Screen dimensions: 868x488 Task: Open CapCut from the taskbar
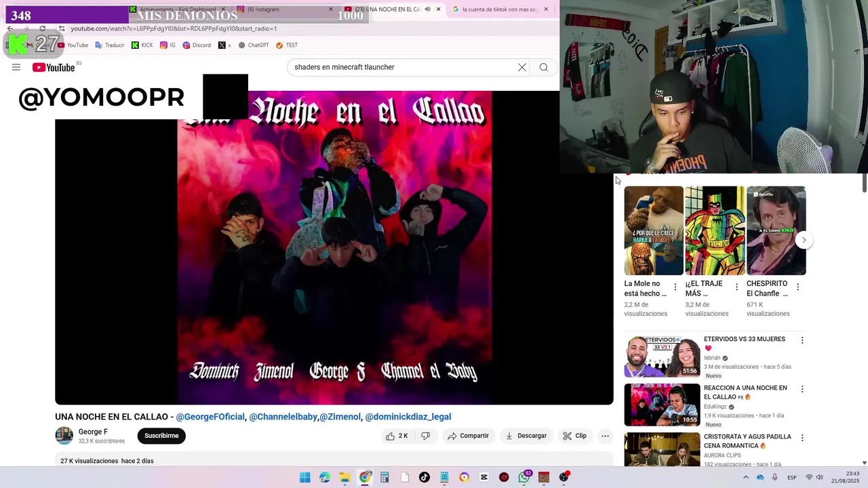click(484, 477)
